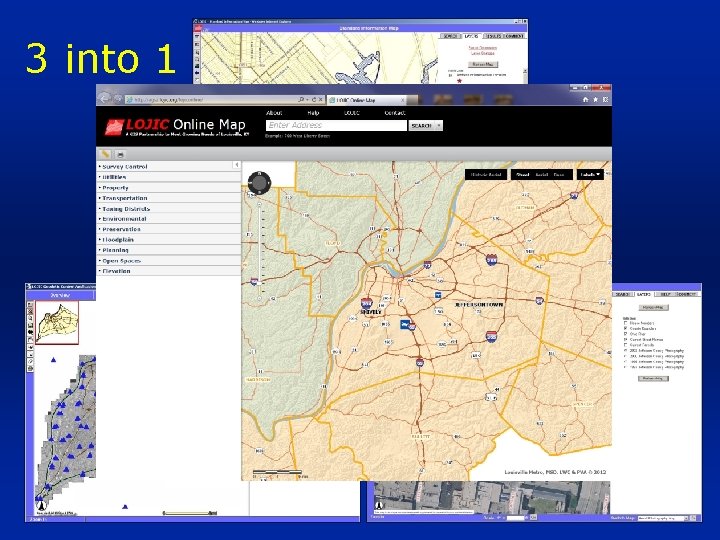Open the Help menu
This screenshot has width=720, height=540.
click(313, 112)
